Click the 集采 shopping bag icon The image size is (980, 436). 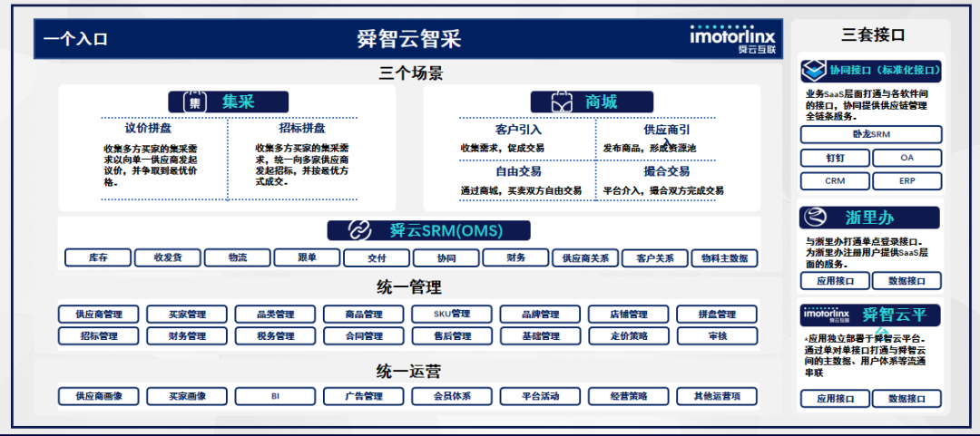tap(195, 102)
